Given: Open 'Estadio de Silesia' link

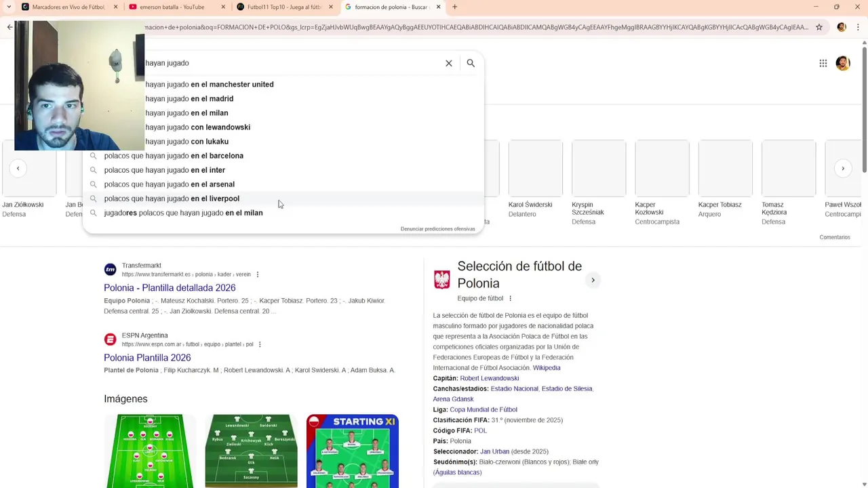Looking at the screenshot, I should 567,388.
